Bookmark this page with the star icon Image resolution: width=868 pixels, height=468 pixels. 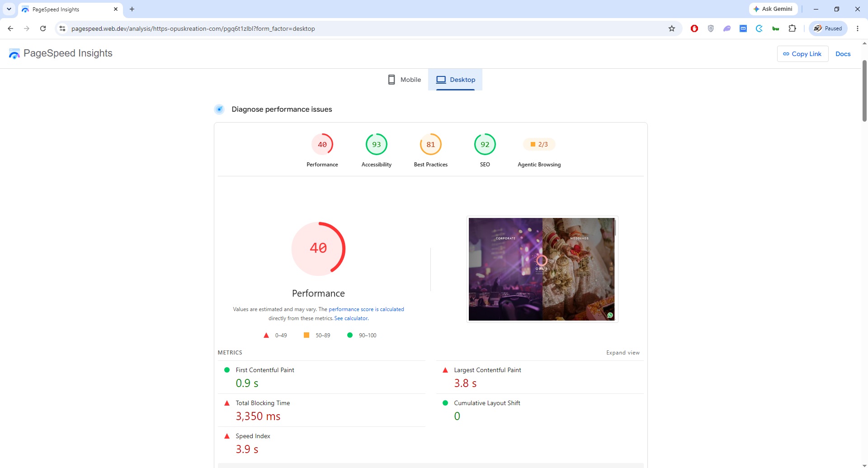tap(672, 28)
